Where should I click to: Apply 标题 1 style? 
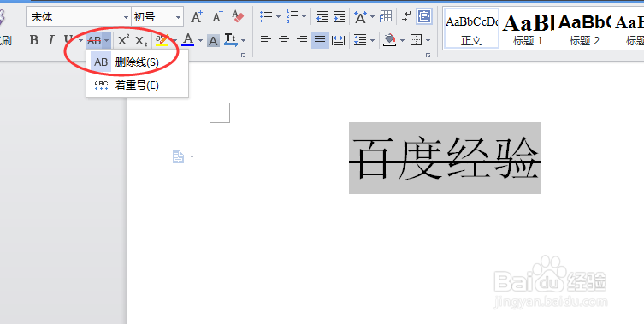[x=529, y=29]
